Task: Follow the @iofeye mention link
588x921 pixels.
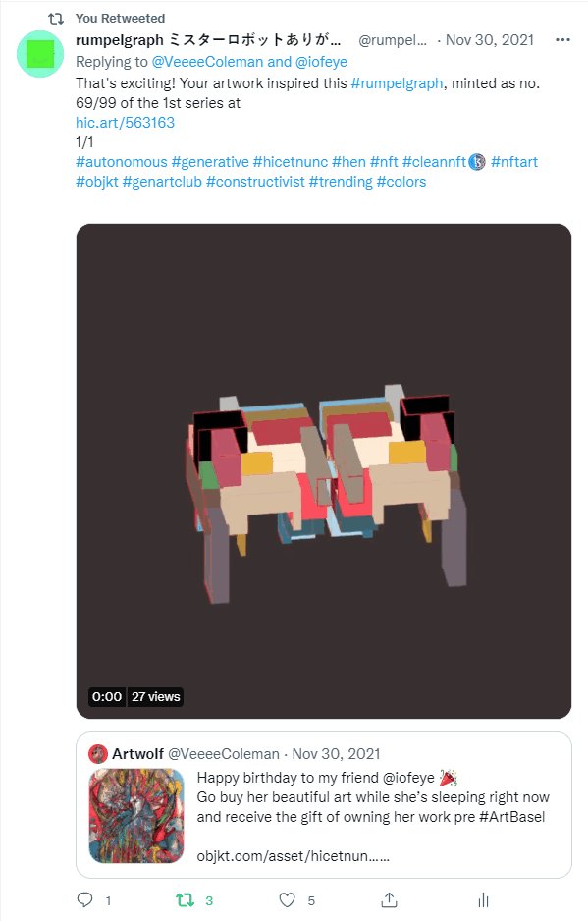Action: click(321, 62)
